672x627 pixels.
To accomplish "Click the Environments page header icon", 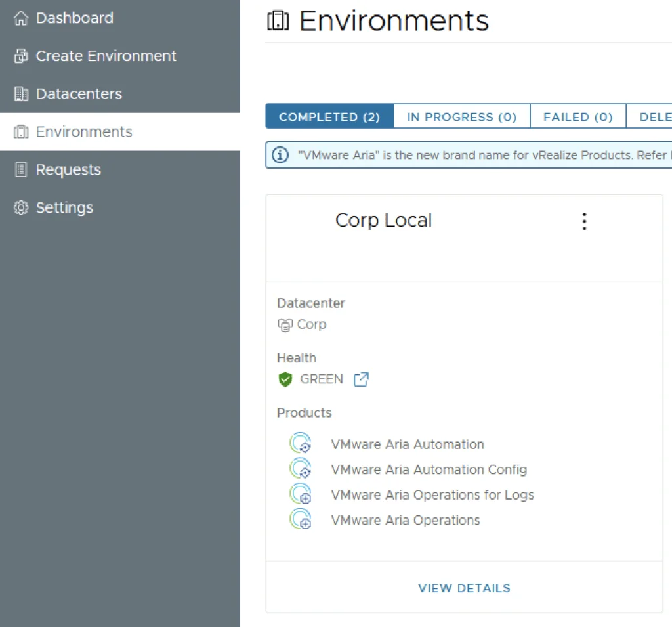I will pos(278,20).
